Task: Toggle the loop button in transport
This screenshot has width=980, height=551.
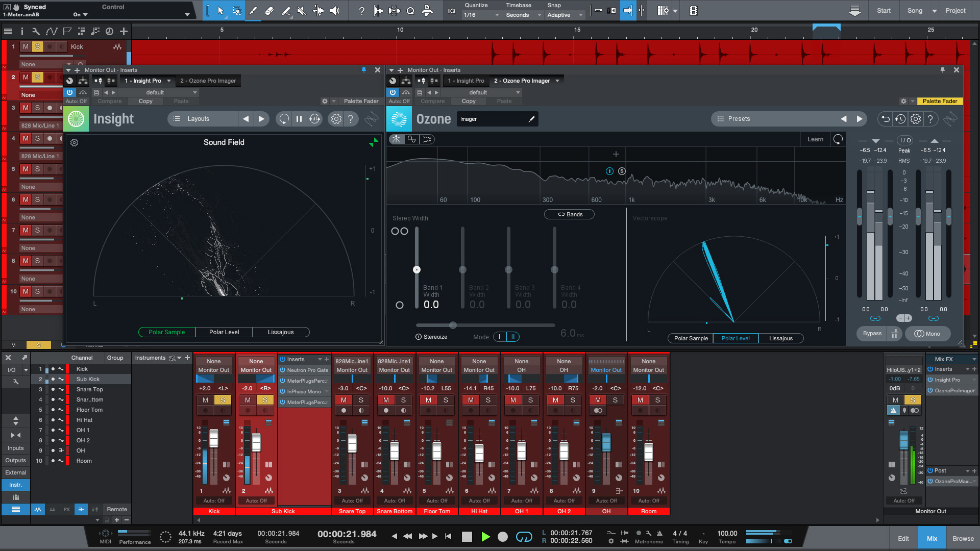Action: pos(524,537)
